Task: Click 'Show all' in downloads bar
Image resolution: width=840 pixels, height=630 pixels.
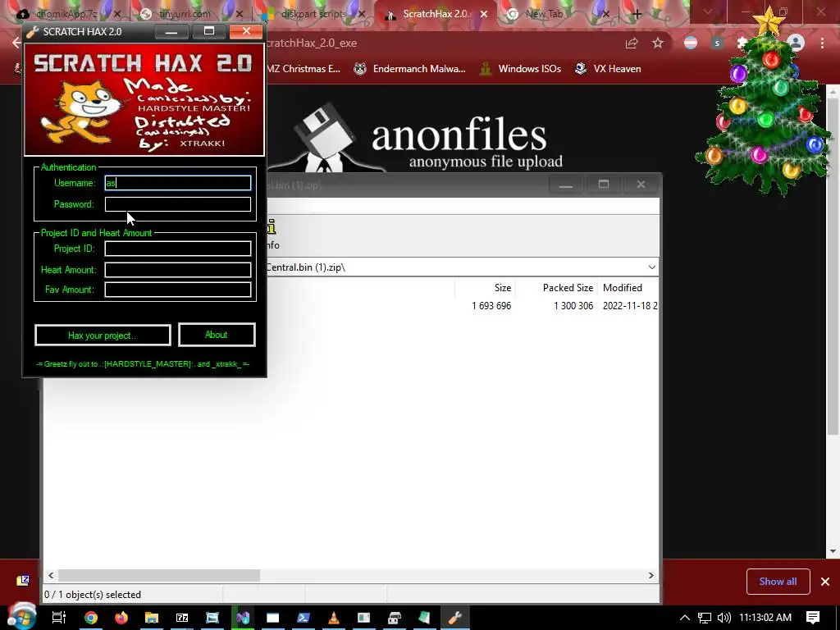Action: pyautogui.click(x=778, y=582)
